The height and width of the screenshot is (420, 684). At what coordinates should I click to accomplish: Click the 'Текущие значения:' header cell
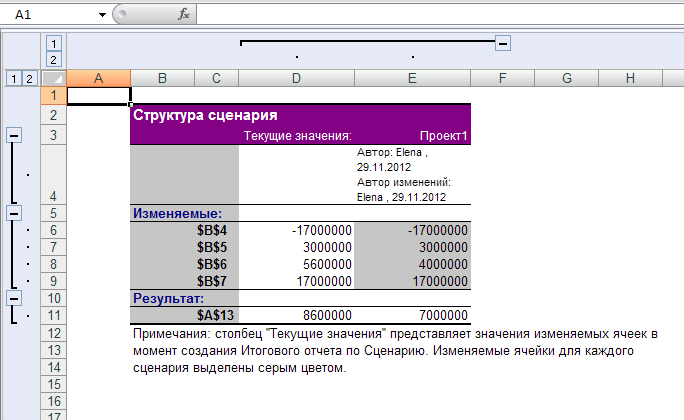(x=297, y=136)
